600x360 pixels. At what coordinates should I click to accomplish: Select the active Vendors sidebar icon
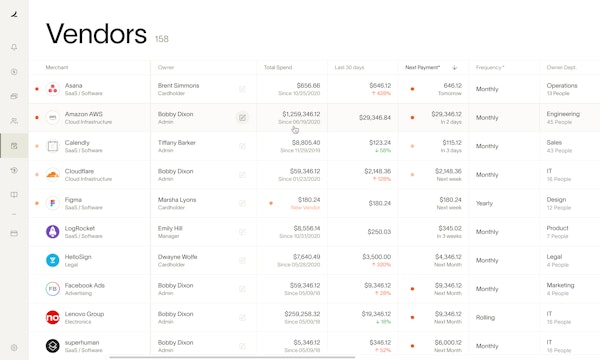pyautogui.click(x=14, y=146)
